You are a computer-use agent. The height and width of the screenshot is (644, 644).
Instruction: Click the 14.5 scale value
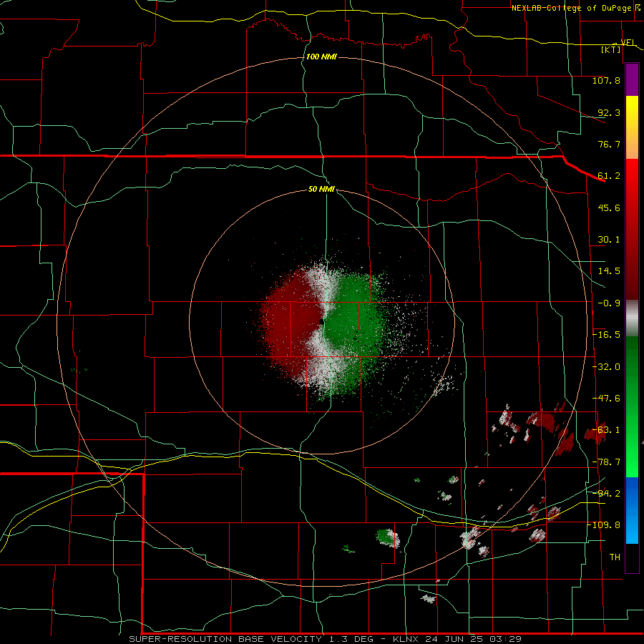click(609, 271)
